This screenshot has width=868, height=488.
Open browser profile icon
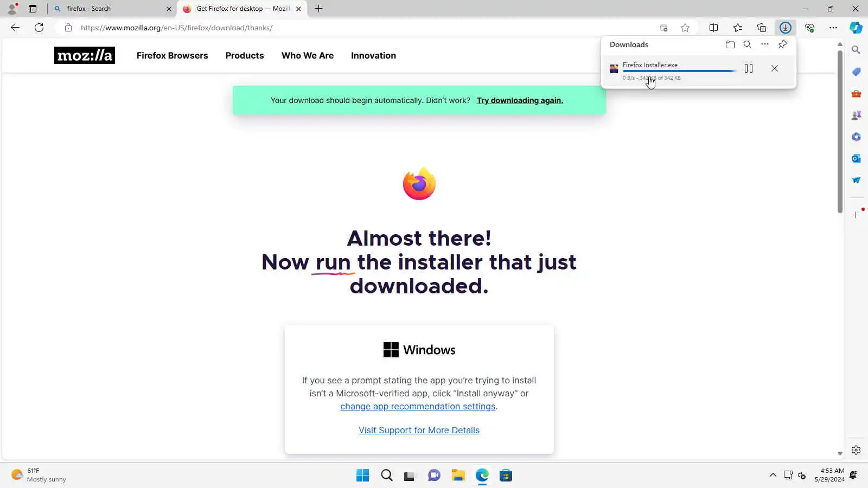[12, 9]
